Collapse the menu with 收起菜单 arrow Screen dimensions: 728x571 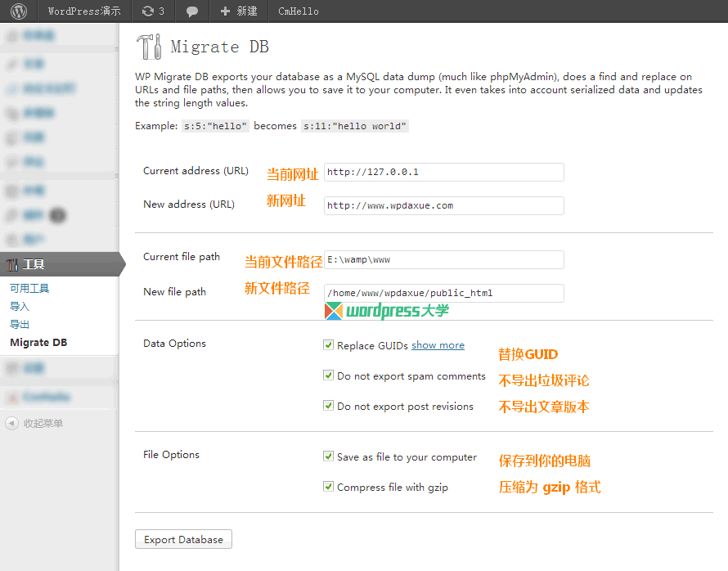(x=11, y=423)
